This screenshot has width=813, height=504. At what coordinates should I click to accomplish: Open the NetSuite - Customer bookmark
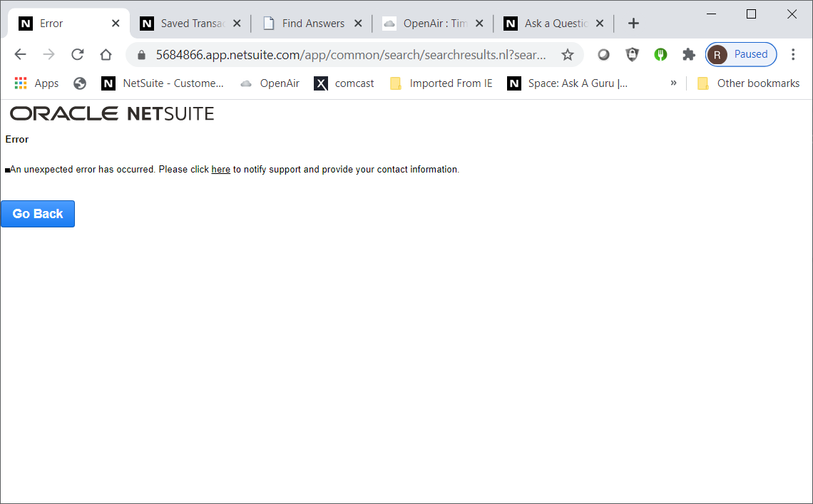click(163, 83)
